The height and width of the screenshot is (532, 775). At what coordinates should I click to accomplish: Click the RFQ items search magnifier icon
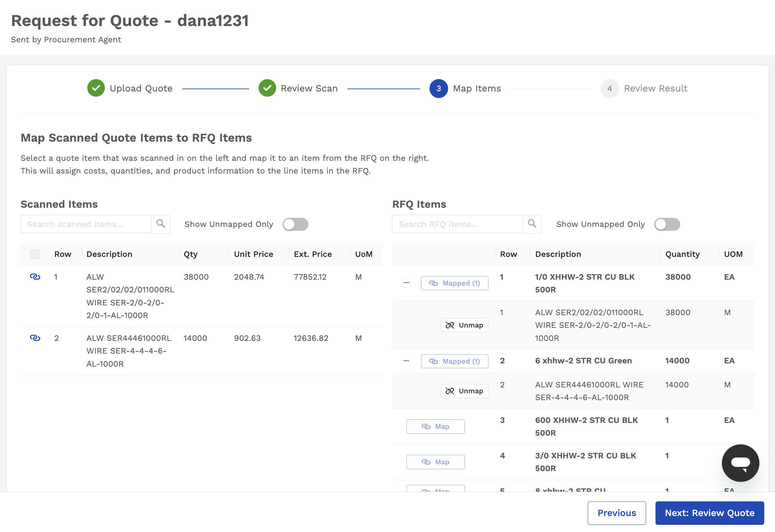tap(532, 224)
